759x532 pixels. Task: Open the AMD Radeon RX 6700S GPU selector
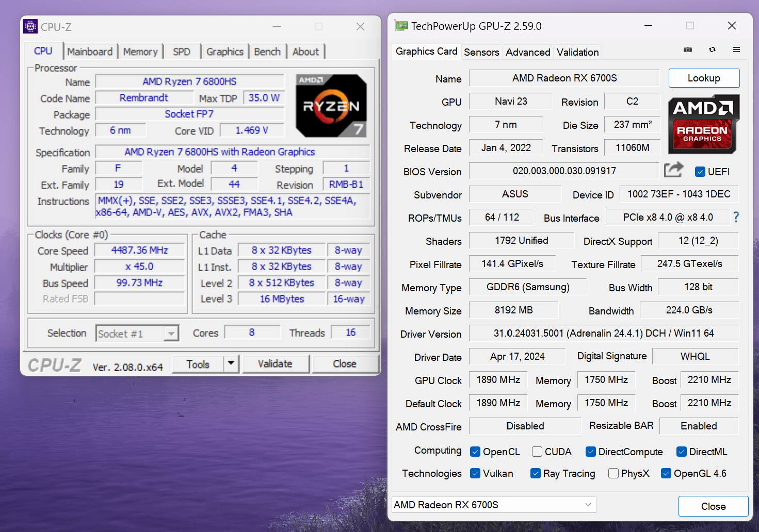494,505
